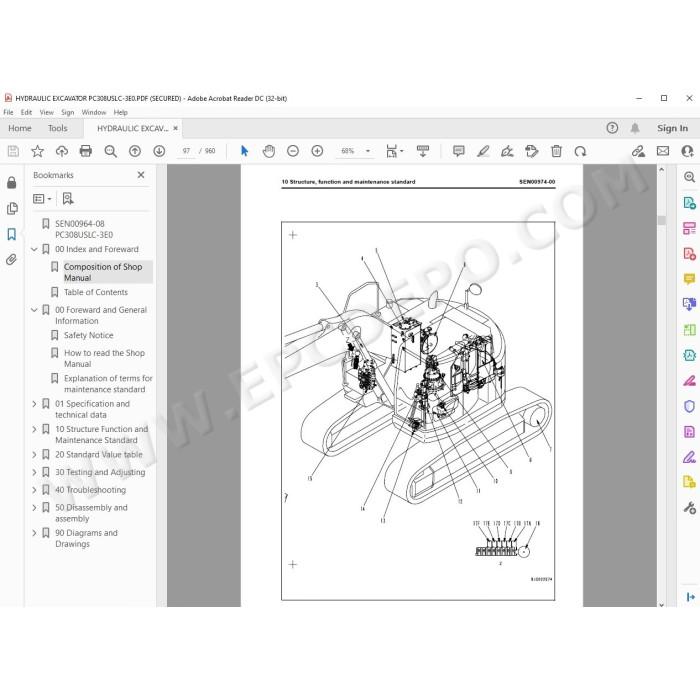Open the Window menu
Screen dimensions: 700x700
(x=94, y=112)
